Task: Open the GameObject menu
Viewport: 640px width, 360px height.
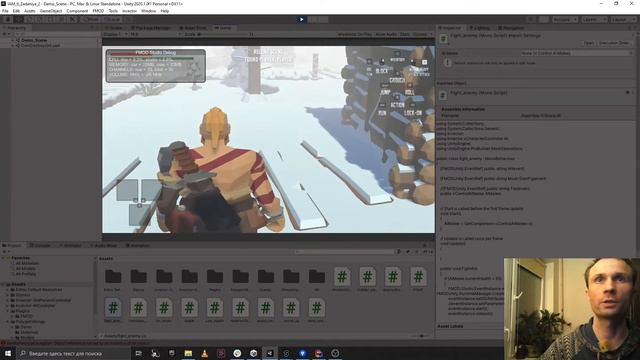Action: click(x=51, y=11)
